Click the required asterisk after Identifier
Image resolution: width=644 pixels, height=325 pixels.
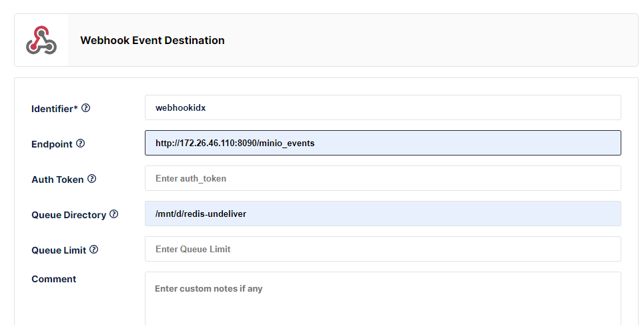76,107
